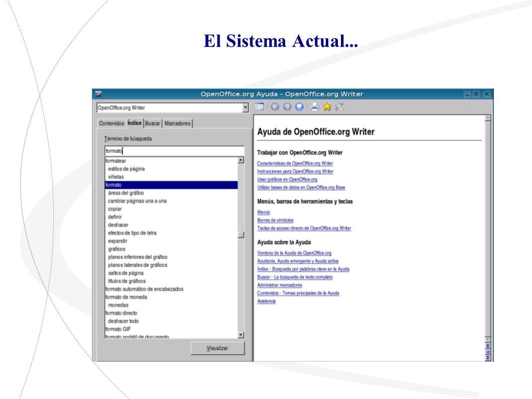Click the index list scroll up arrow

coord(241,160)
